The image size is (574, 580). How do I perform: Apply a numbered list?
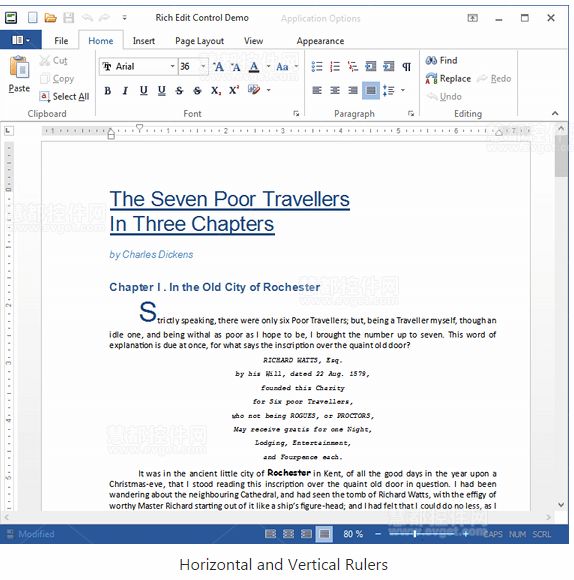click(x=335, y=67)
